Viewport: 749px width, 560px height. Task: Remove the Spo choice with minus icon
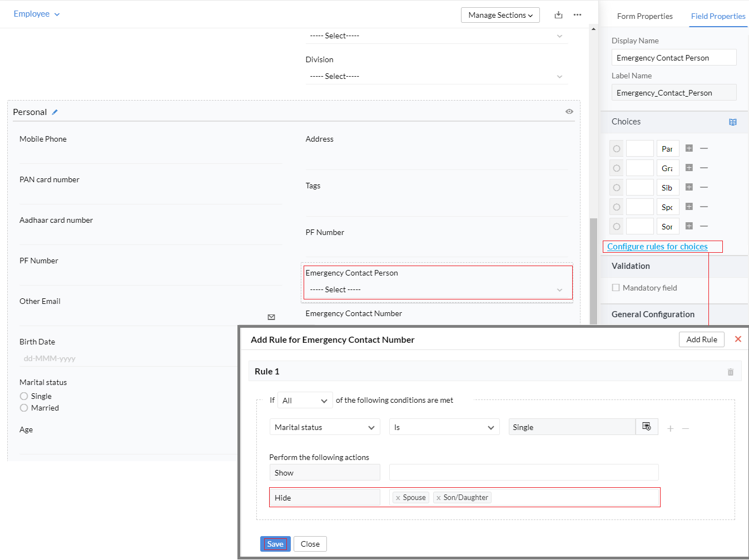[x=704, y=207]
